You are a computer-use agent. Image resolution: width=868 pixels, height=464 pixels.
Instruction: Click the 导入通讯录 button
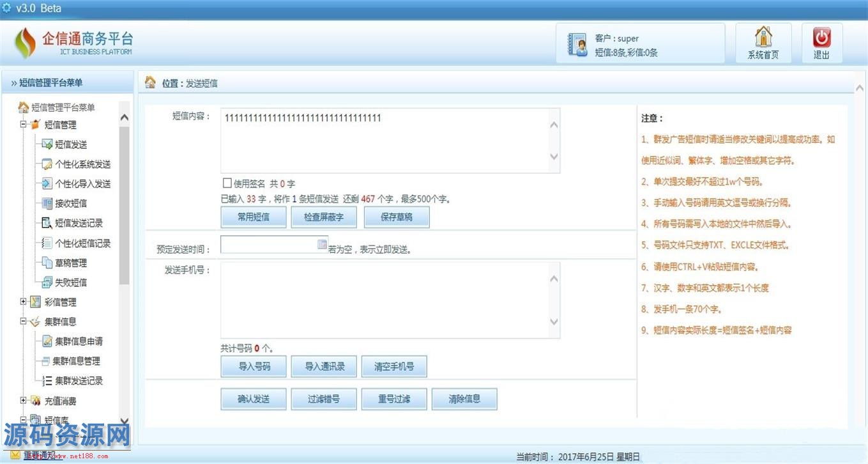pyautogui.click(x=324, y=366)
